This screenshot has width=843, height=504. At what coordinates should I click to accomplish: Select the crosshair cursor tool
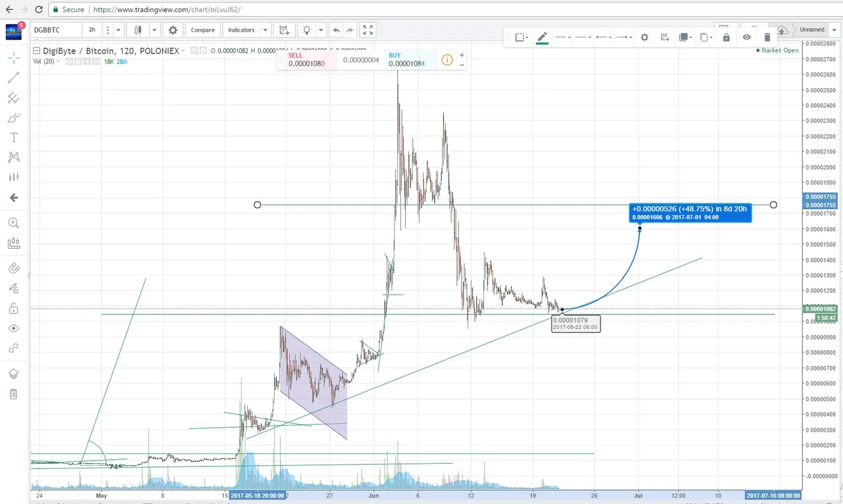click(13, 58)
